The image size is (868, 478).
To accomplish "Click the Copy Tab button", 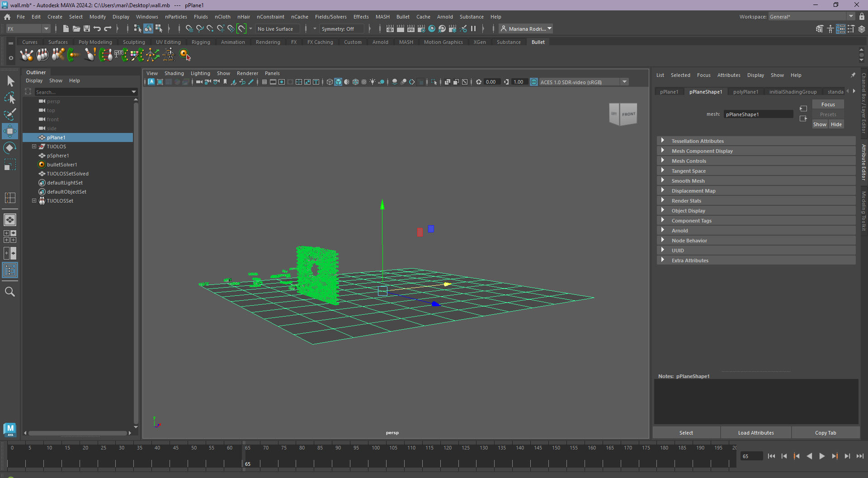I will pyautogui.click(x=826, y=433).
